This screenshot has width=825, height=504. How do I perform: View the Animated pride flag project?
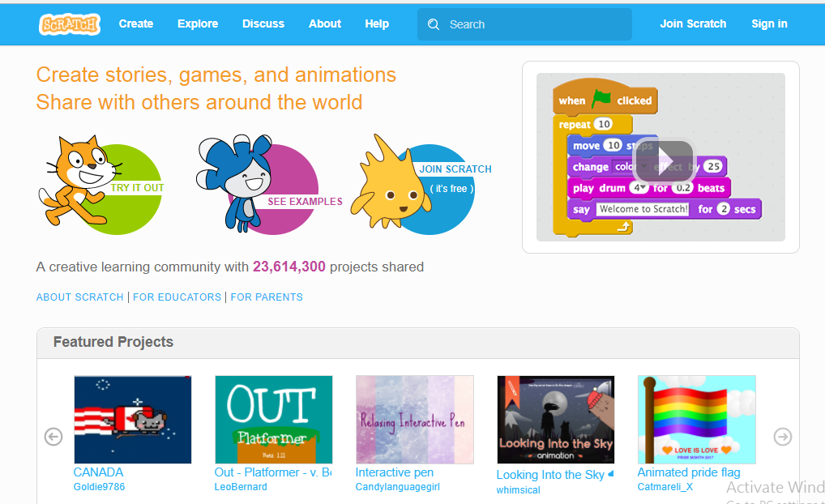point(696,420)
